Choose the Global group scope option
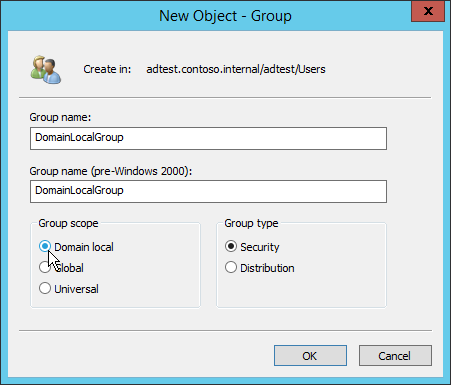 point(45,267)
